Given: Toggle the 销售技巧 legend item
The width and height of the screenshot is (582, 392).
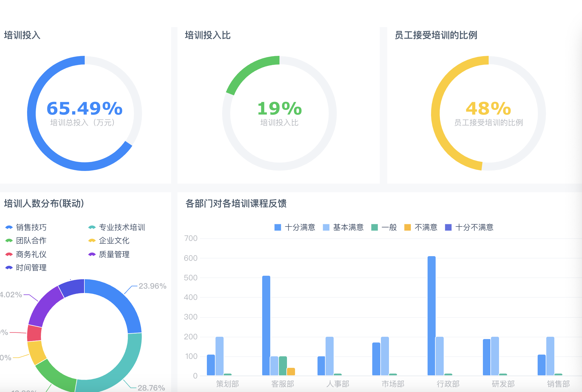Looking at the screenshot, I should pos(26,227).
